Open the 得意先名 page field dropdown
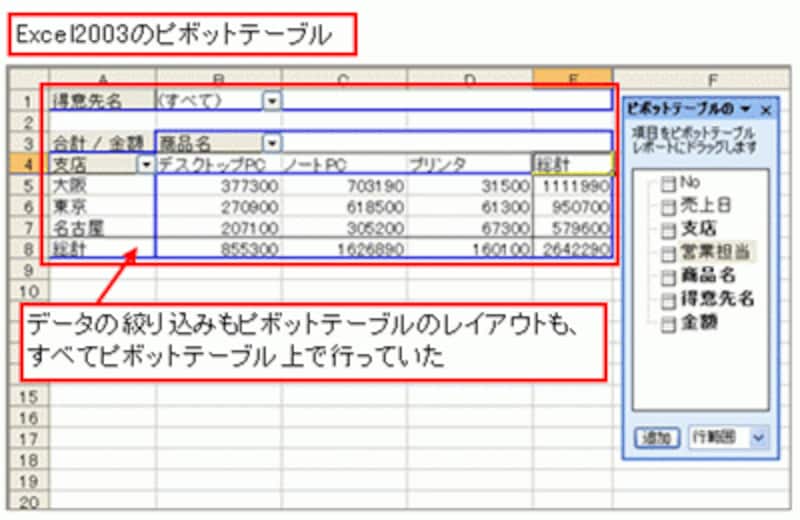This screenshot has height=520, width=800. click(272, 101)
